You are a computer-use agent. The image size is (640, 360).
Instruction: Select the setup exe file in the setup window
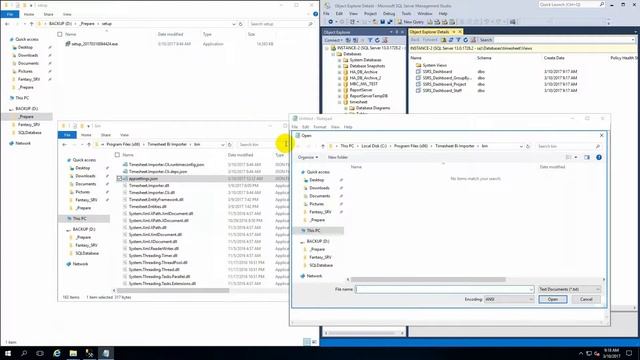click(x=94, y=44)
